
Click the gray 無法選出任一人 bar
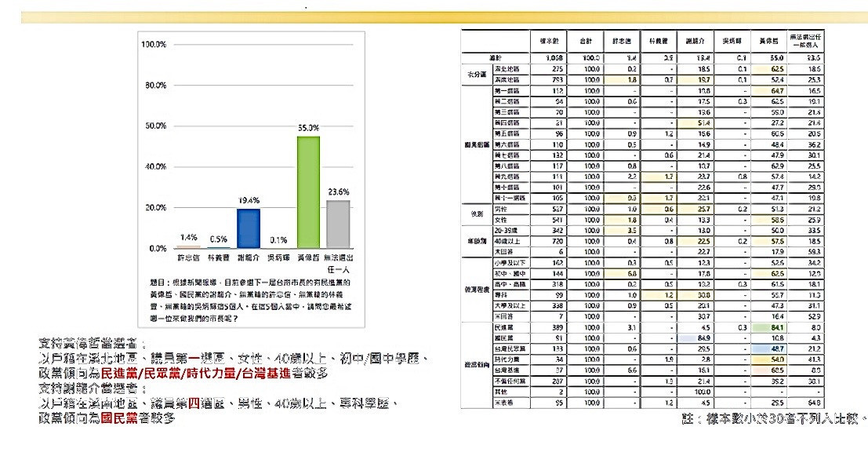(x=338, y=224)
